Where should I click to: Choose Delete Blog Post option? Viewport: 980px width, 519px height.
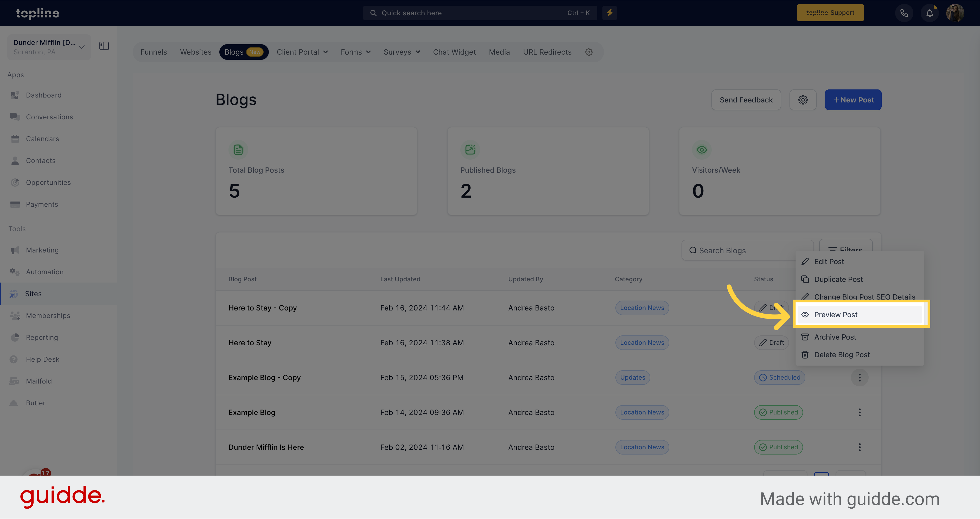pos(860,355)
